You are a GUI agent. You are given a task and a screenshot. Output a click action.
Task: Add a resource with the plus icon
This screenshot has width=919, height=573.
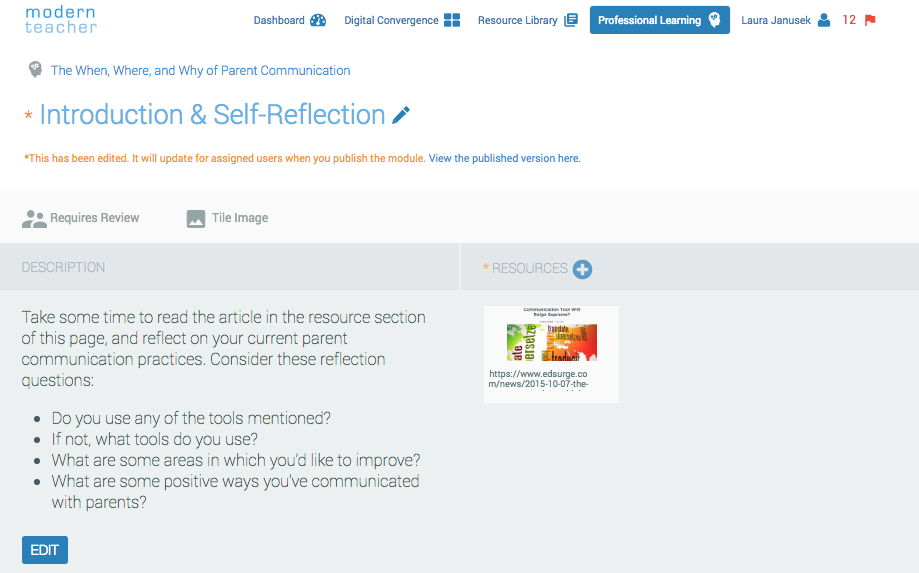(x=582, y=269)
